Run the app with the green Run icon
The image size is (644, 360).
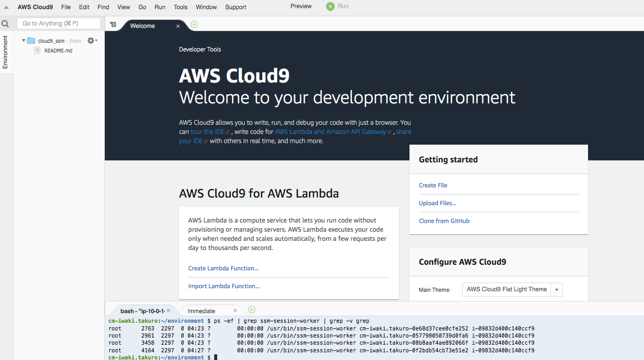pos(330,7)
